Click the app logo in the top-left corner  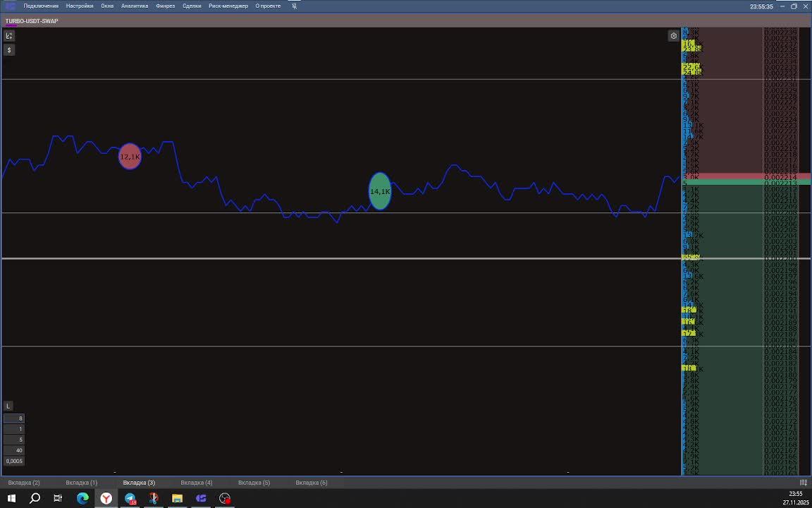[11, 6]
